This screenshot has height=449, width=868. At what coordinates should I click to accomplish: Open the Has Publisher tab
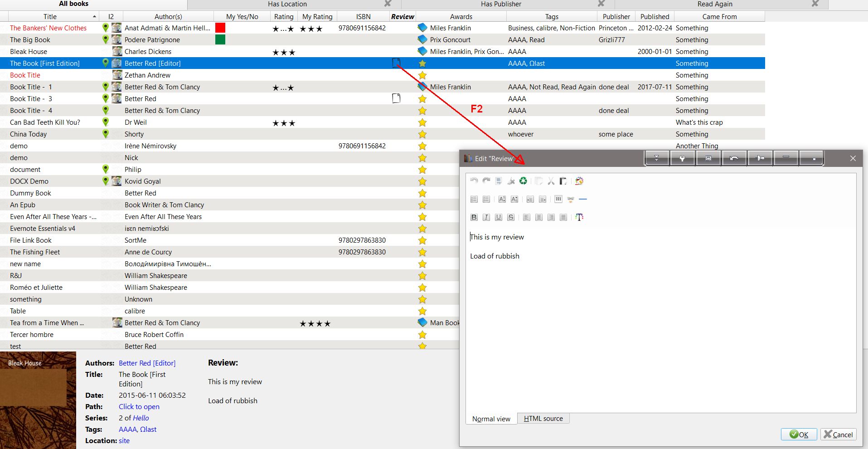click(501, 4)
